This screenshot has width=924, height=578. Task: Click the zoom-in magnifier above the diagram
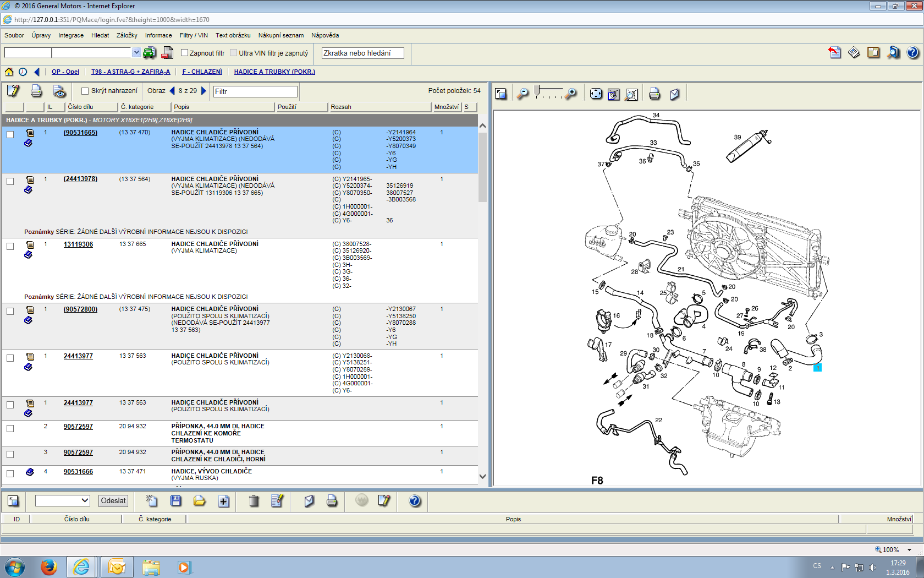pos(571,94)
